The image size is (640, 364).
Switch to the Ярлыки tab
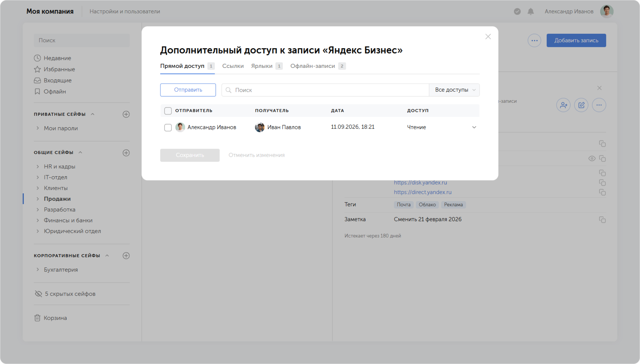pos(267,66)
